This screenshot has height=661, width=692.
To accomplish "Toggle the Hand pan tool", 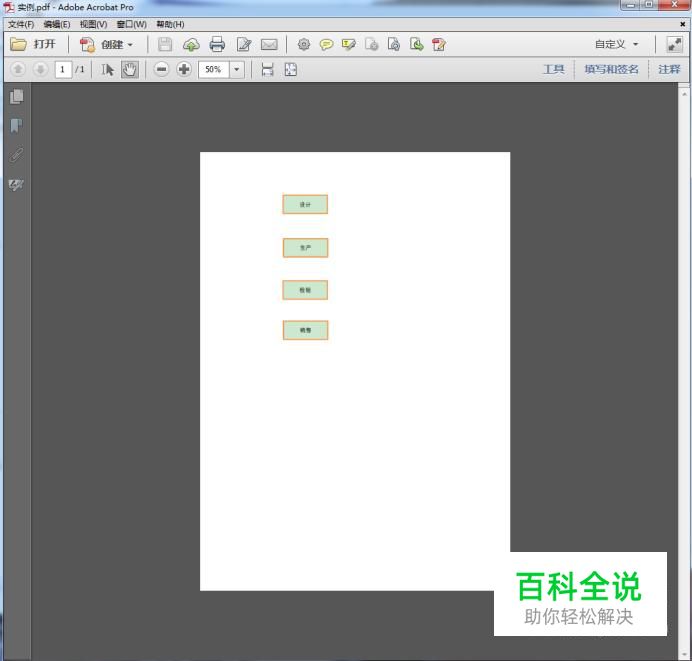I will click(130, 69).
